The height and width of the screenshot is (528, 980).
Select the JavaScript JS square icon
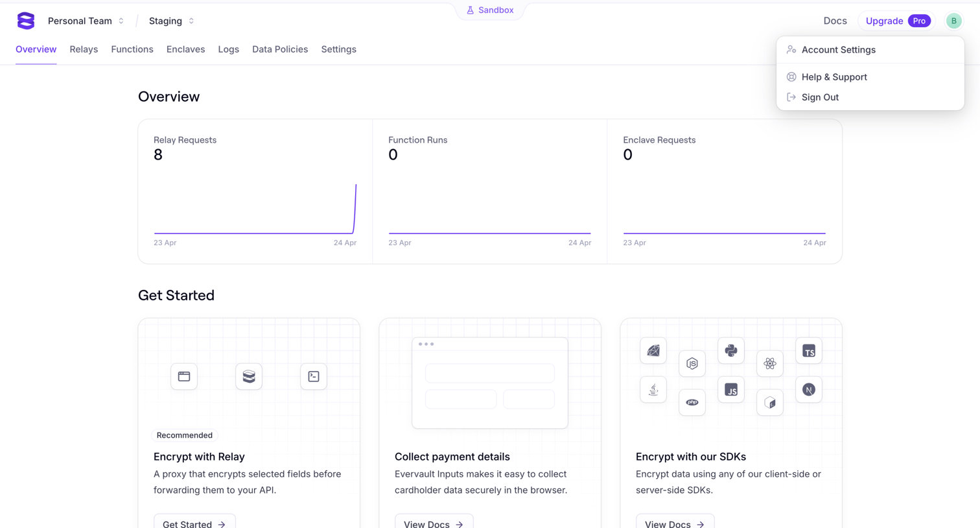point(731,390)
